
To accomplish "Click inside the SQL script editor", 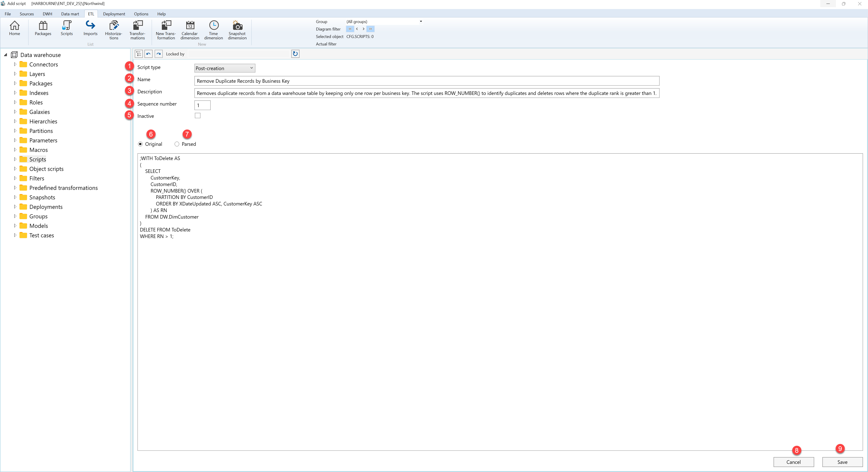I will [x=500, y=302].
